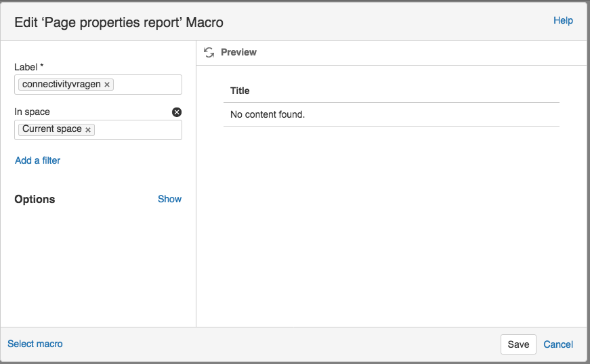The width and height of the screenshot is (590, 364).
Task: Click the Options heading
Action: (35, 199)
